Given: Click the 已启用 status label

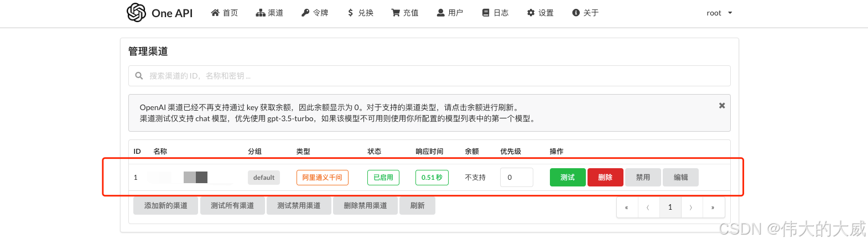Looking at the screenshot, I should [x=383, y=178].
